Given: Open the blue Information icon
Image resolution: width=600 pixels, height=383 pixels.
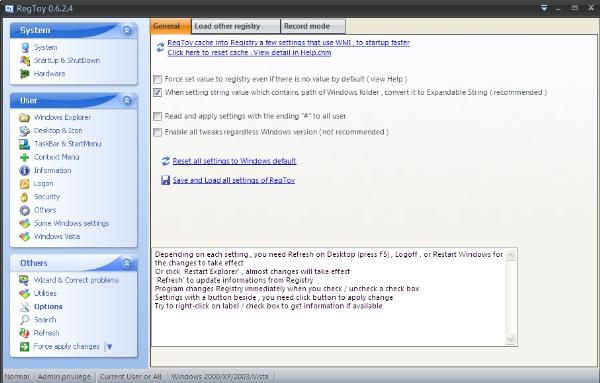Looking at the screenshot, I should click(24, 171).
